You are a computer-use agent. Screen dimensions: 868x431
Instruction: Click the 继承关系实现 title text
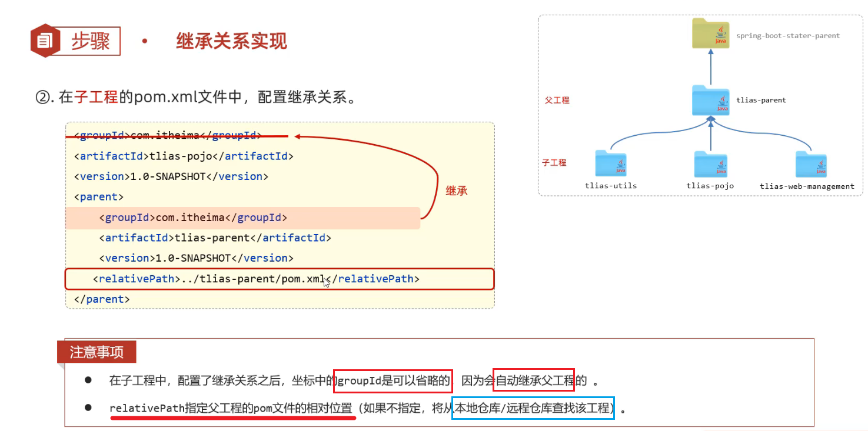click(x=231, y=41)
